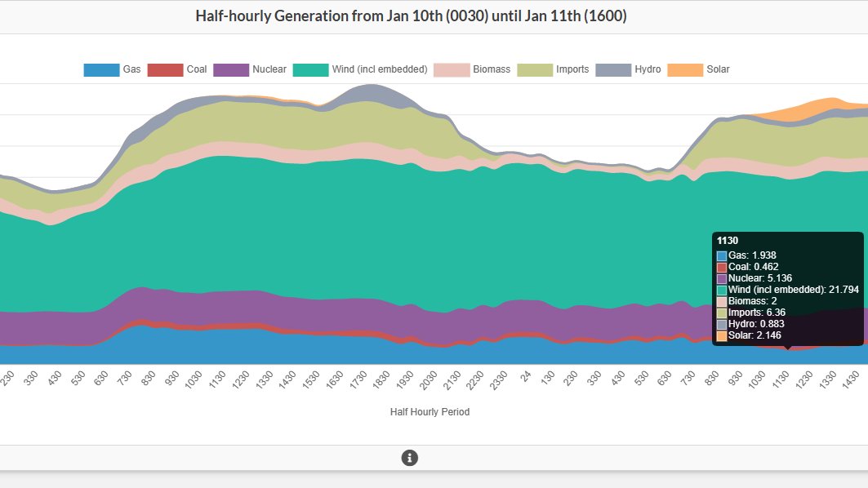868x488 pixels.
Task: Click the teal Wind legend swatch
Action: (x=310, y=69)
